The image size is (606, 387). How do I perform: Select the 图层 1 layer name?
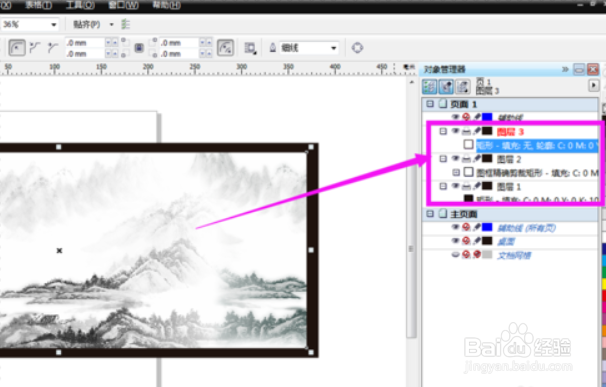[x=509, y=187]
